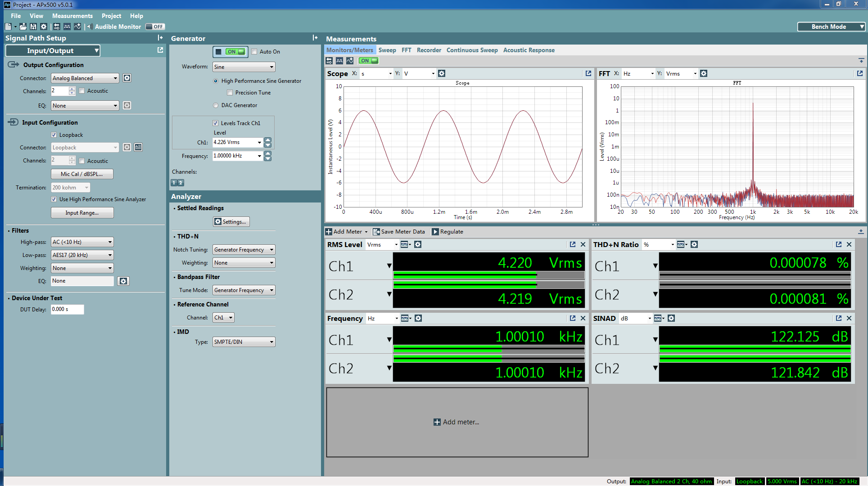Click the Input Range button
868x486 pixels.
coord(82,213)
